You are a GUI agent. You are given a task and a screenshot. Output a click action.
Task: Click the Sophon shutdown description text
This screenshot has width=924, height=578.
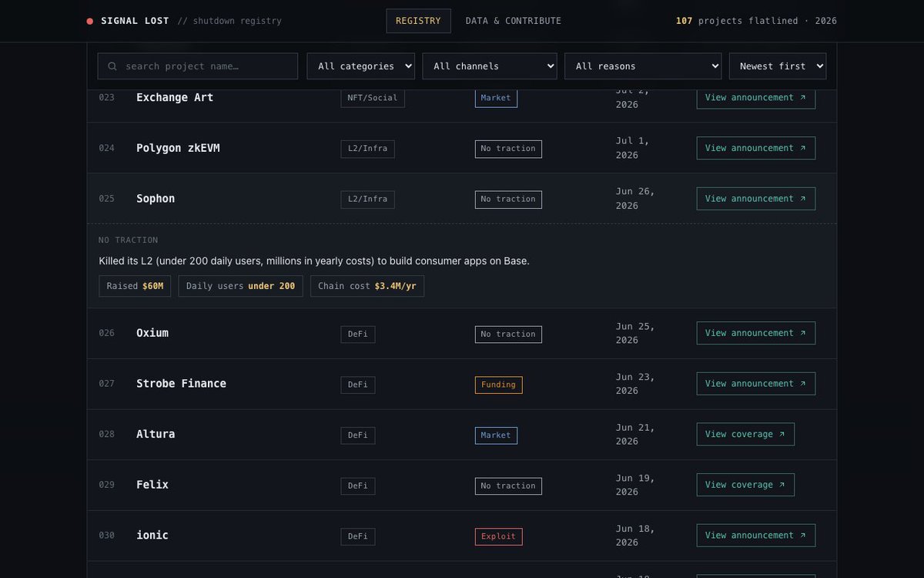point(314,261)
